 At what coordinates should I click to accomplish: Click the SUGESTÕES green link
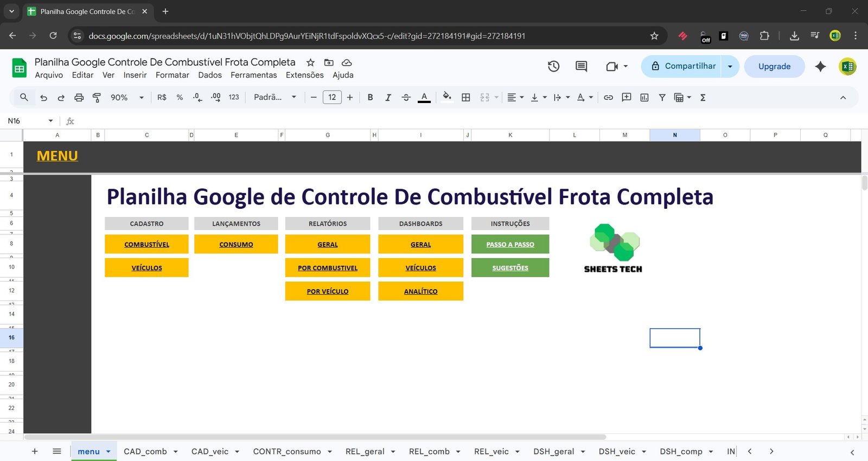coord(510,268)
